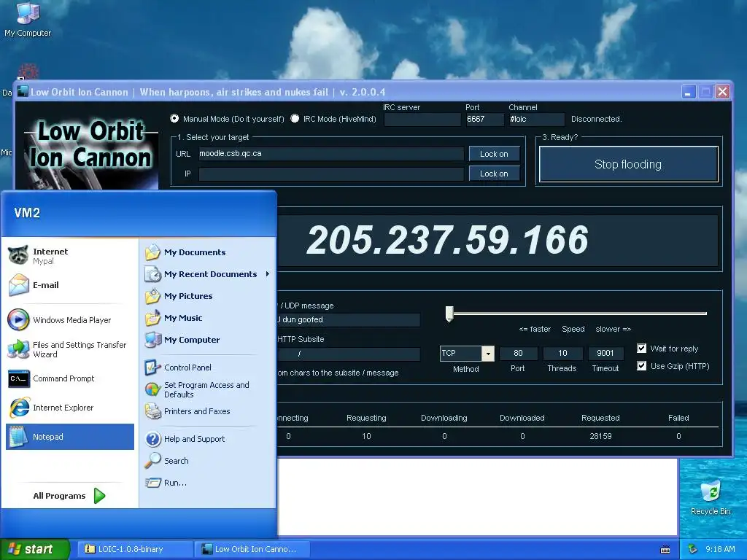Click the system tray keyboard icon
Screen dimensions: 747x560
click(x=665, y=550)
